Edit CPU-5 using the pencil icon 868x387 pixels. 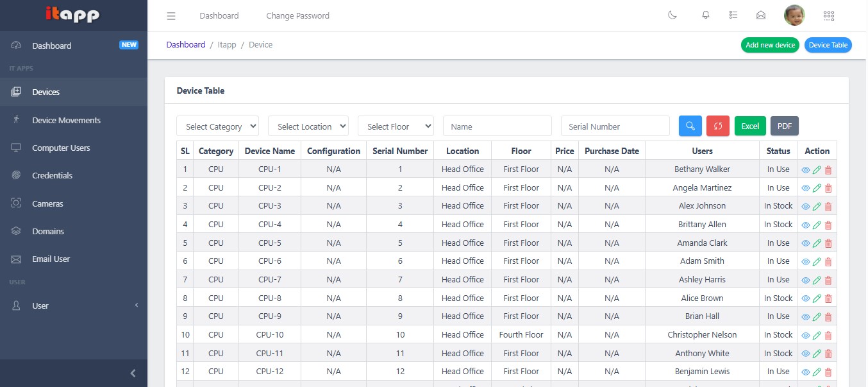[817, 243]
